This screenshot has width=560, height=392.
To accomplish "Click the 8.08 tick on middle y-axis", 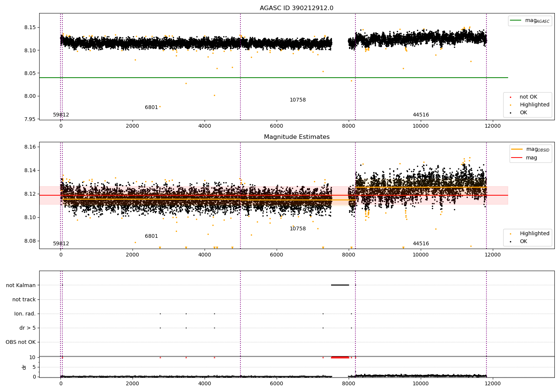I will pos(31,241).
